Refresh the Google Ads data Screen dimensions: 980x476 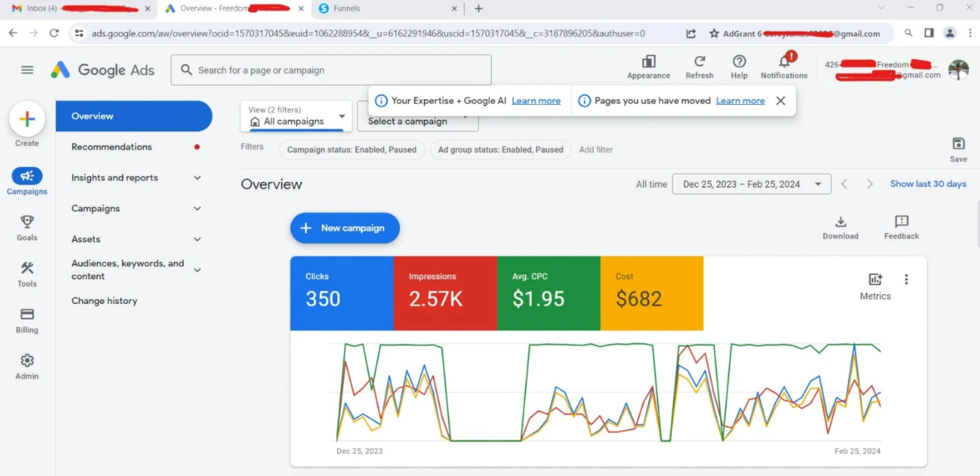point(699,67)
